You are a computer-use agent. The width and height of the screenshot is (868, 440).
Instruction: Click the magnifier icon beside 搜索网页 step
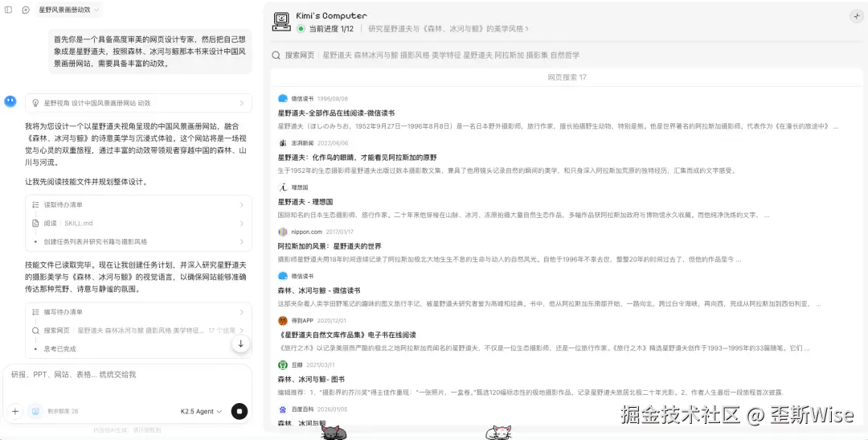pyautogui.click(x=36, y=331)
